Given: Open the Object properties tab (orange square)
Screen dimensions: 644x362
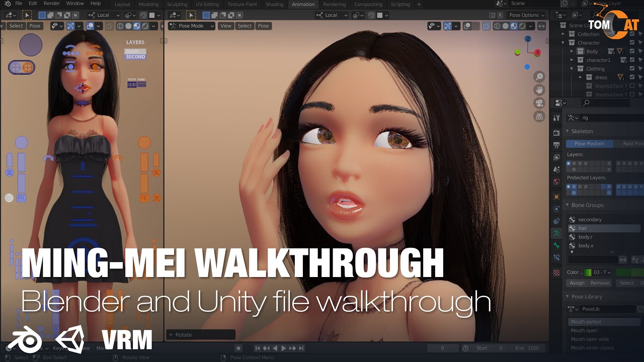Looking at the screenshot, I should point(556,197).
